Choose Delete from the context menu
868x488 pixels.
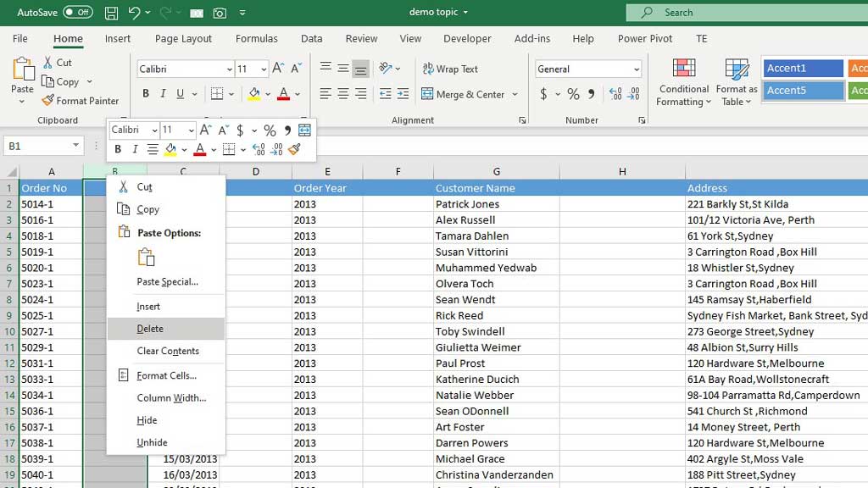[150, 329]
